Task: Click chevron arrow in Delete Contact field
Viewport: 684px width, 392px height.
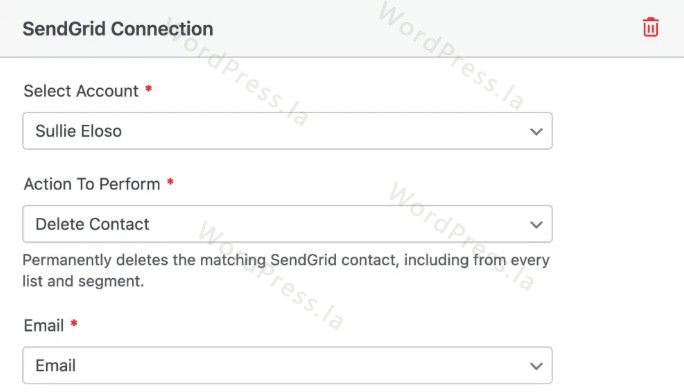Action: [536, 225]
